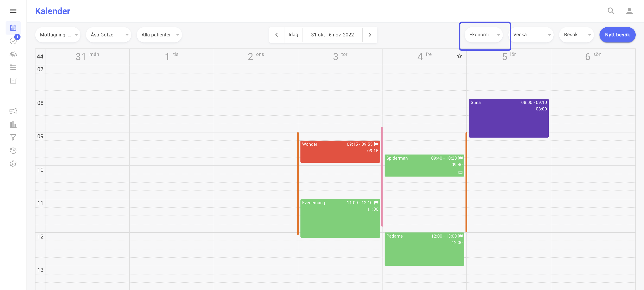This screenshot has width=644, height=290.
Task: Open the megaphone announcements icon
Action: (x=13, y=111)
